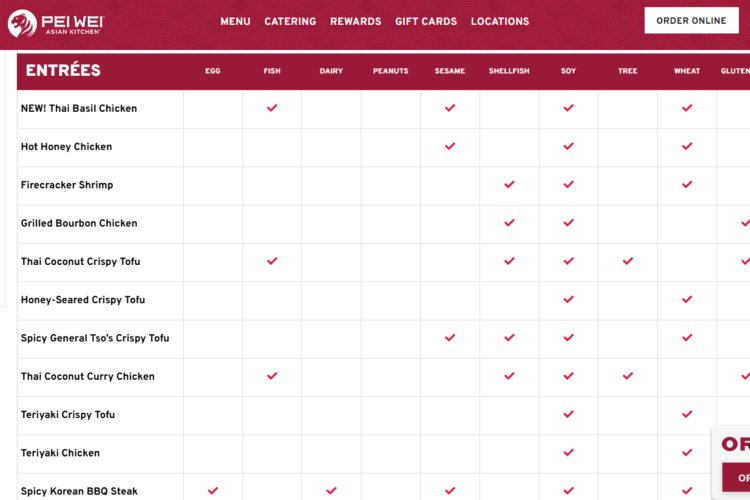Click Thai Basil Chicken wheat checkmark
750x500 pixels.
tap(687, 108)
